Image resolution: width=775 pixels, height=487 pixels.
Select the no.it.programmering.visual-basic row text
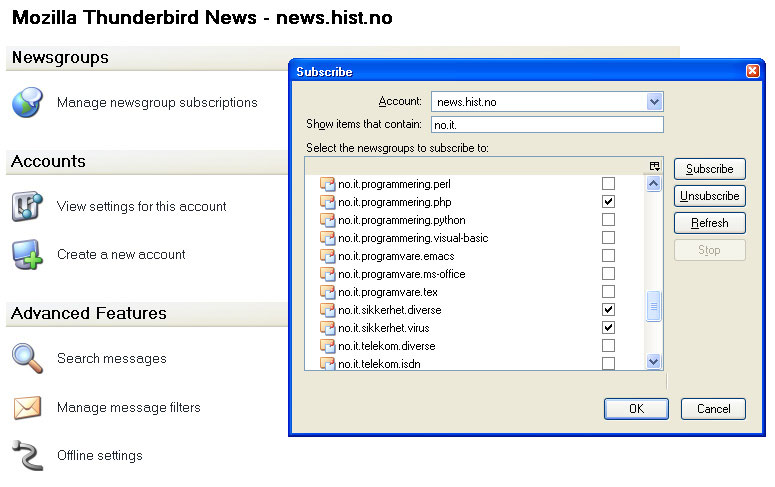[x=413, y=238]
